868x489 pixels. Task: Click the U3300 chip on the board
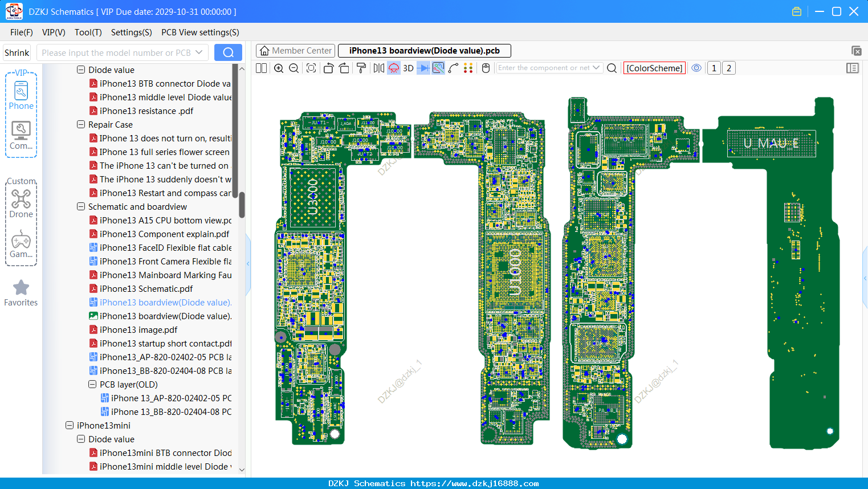point(312,197)
